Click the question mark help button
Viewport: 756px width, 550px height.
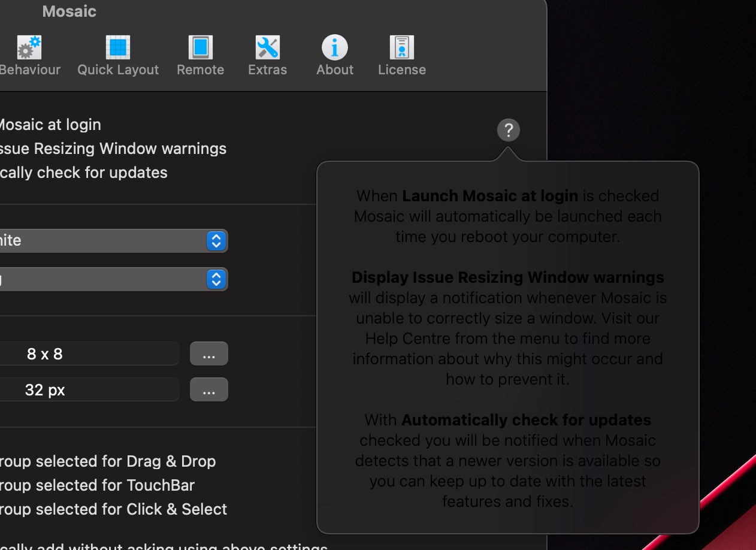[508, 130]
